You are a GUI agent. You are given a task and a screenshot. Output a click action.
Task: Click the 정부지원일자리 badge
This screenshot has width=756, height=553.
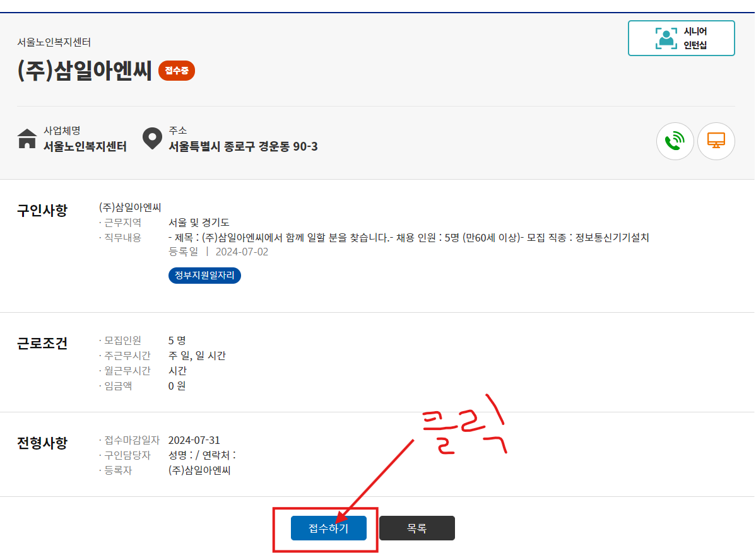pyautogui.click(x=204, y=275)
